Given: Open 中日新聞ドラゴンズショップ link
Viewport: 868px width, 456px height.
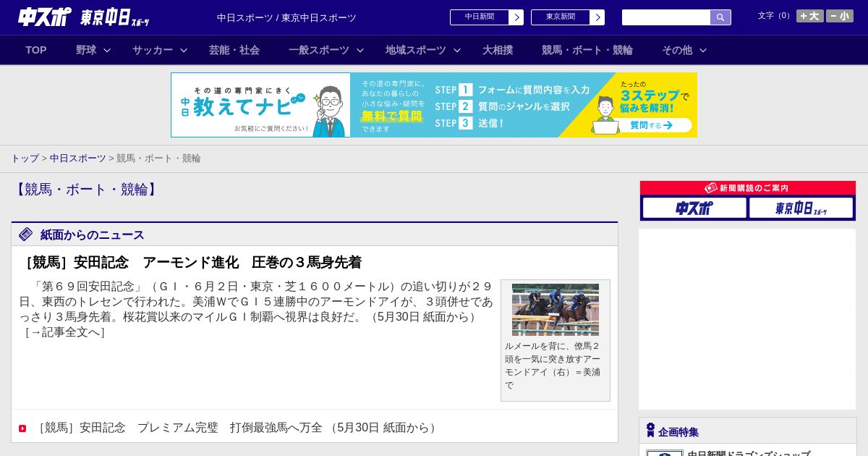Looking at the screenshot, I should 749,453.
